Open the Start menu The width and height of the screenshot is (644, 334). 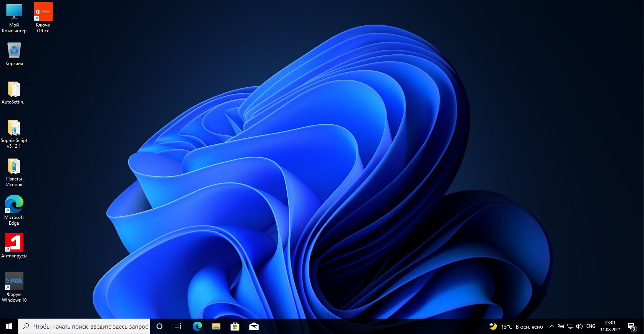pyautogui.click(x=9, y=326)
